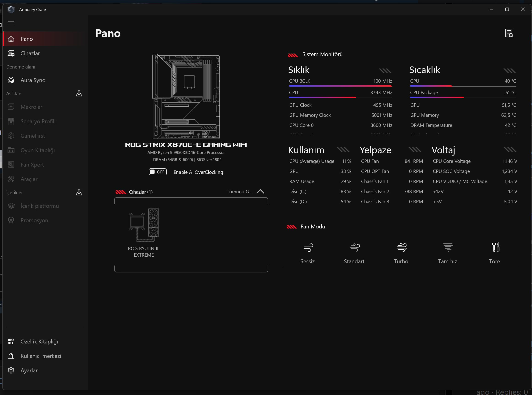Click the GPU Memory Clock row

coord(341,115)
